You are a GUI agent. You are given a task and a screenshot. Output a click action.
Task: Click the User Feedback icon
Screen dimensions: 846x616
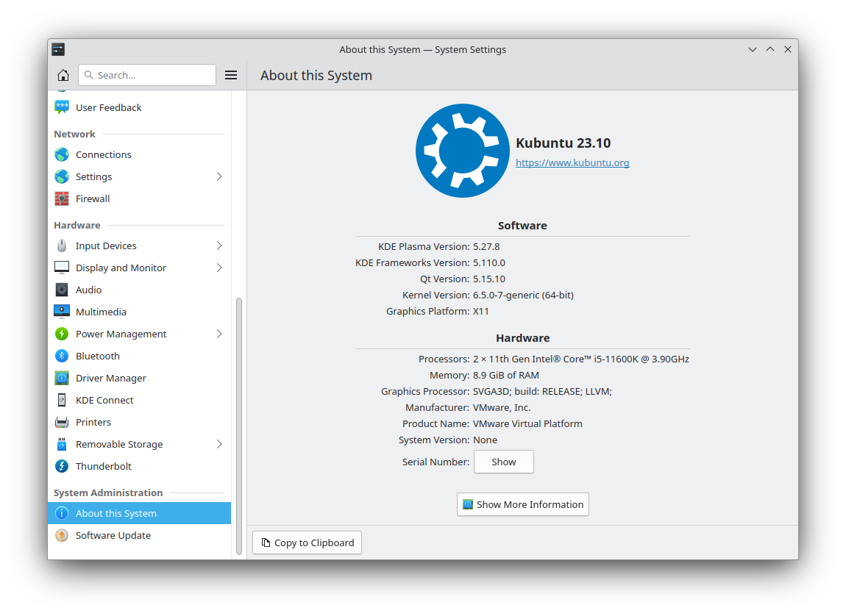click(x=62, y=107)
